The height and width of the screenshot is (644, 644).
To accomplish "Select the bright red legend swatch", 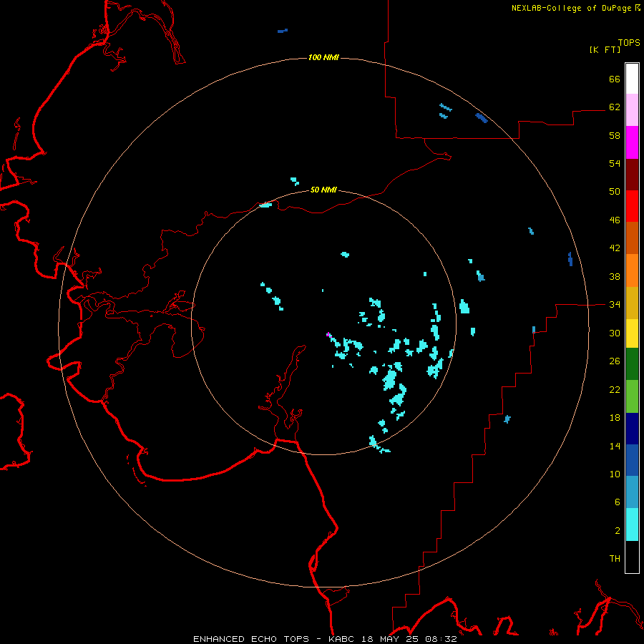I will pyautogui.click(x=632, y=206).
